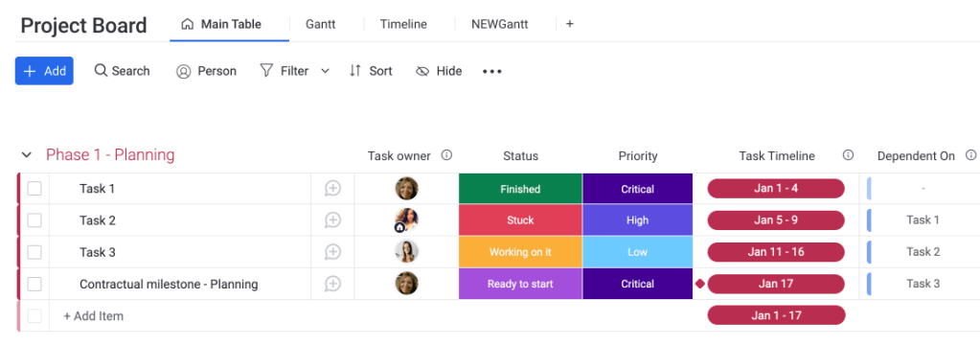This screenshot has width=980, height=346.
Task: Switch to the Timeline tab
Action: (x=403, y=24)
